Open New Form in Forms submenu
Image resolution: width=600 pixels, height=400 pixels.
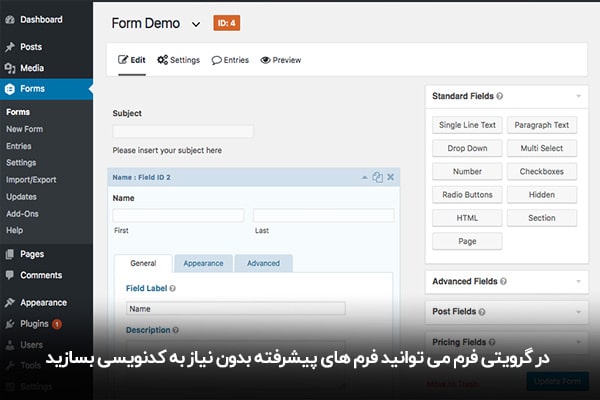click(24, 129)
